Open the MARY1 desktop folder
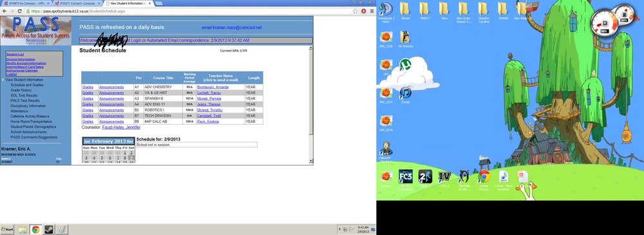 (425, 9)
